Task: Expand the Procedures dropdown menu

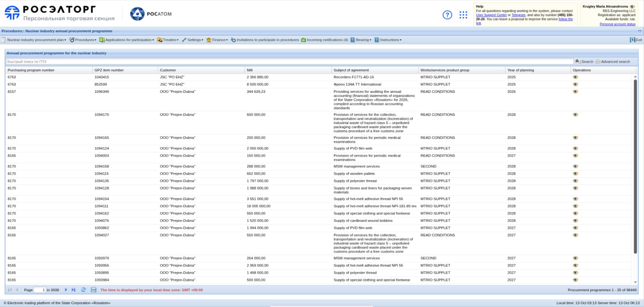Action: click(83, 40)
